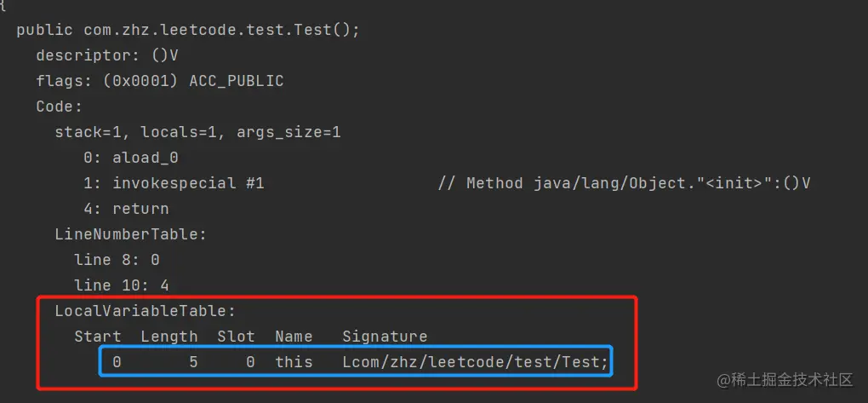Click the Signature column header
The image size is (868, 403).
(385, 337)
